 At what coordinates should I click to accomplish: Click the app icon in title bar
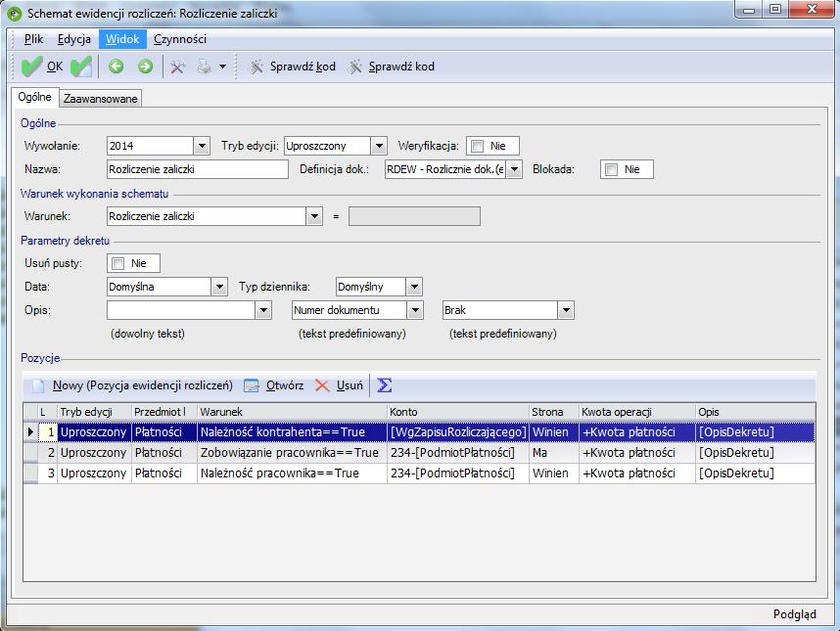[14, 13]
